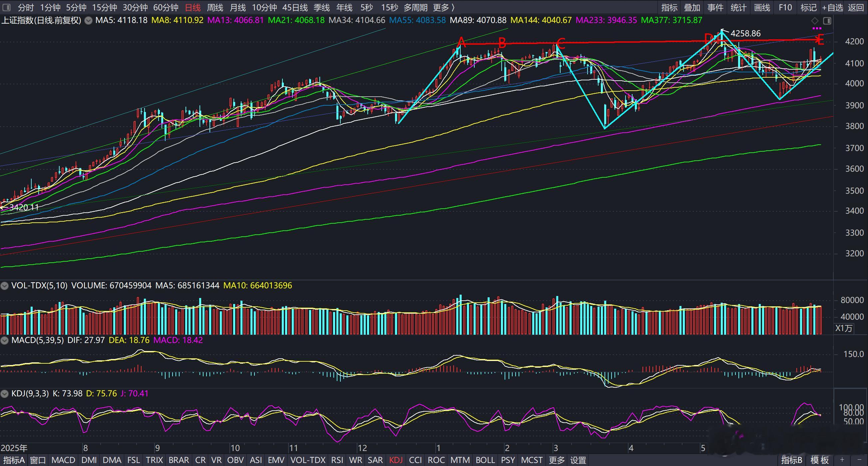868x466 pixels.
Task: Select the MACD indicator in bottom bar
Action: pyautogui.click(x=63, y=460)
